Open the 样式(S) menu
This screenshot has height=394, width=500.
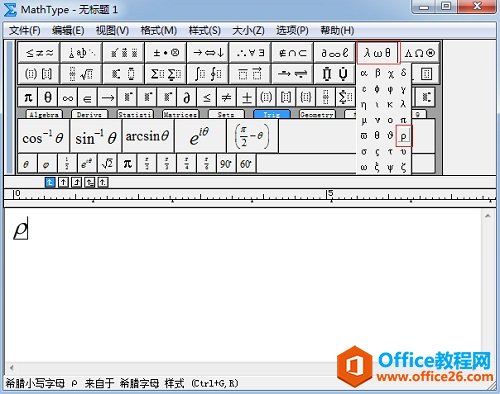(x=205, y=31)
